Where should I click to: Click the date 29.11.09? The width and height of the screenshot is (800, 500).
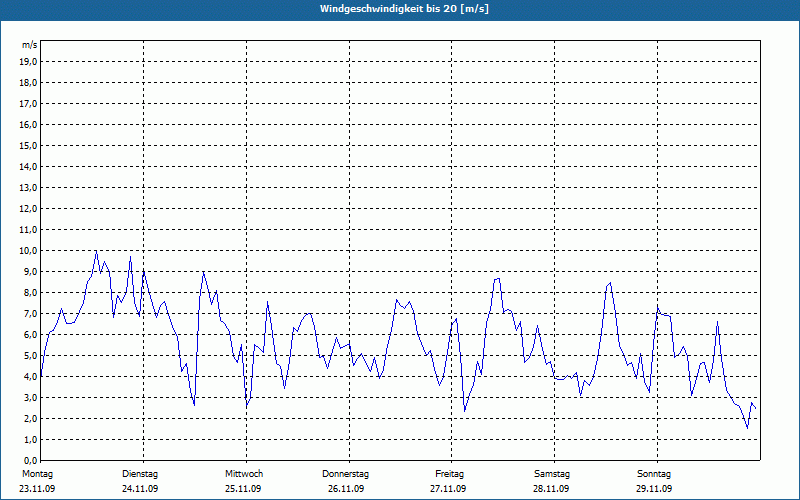(x=654, y=489)
